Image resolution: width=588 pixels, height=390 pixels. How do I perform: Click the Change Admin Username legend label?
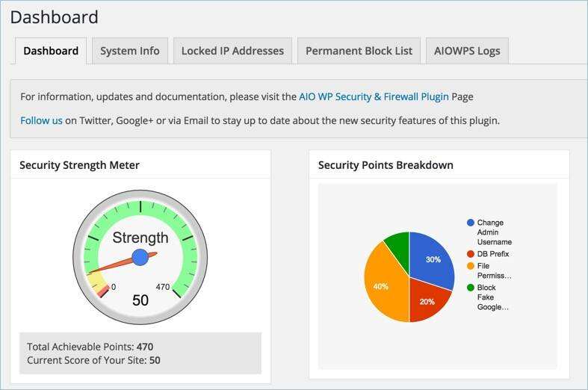[x=494, y=232]
